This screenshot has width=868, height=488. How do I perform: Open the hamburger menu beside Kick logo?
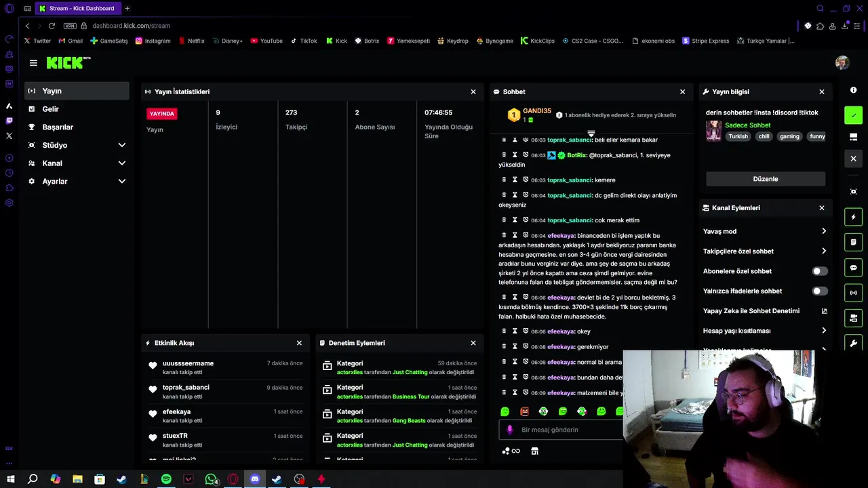click(x=33, y=63)
